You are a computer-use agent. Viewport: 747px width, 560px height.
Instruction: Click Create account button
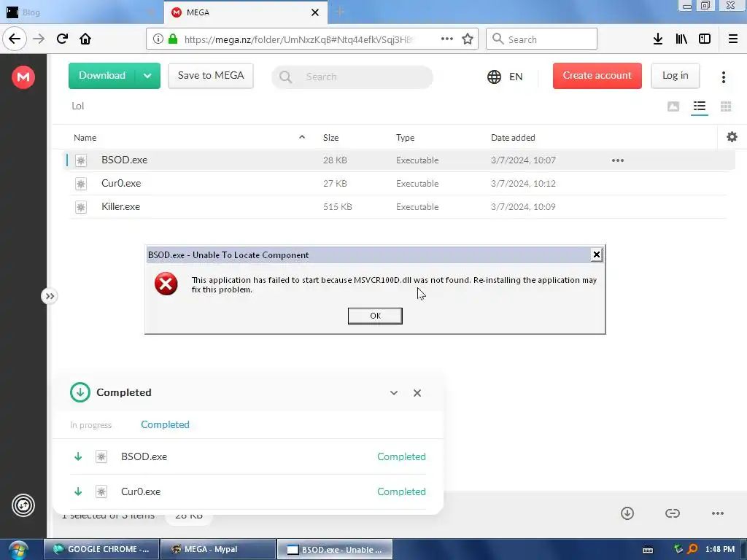point(597,76)
